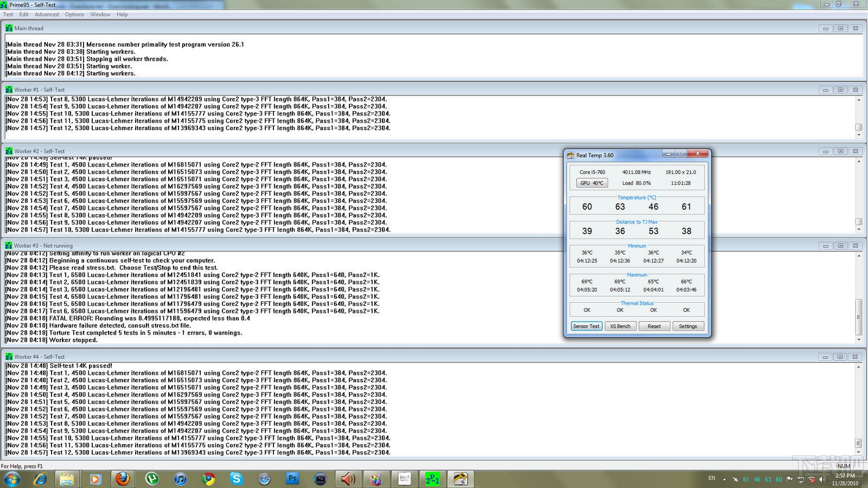Click the GPU 40°C button in Real Temp
This screenshot has width=868, height=488.
592,183
